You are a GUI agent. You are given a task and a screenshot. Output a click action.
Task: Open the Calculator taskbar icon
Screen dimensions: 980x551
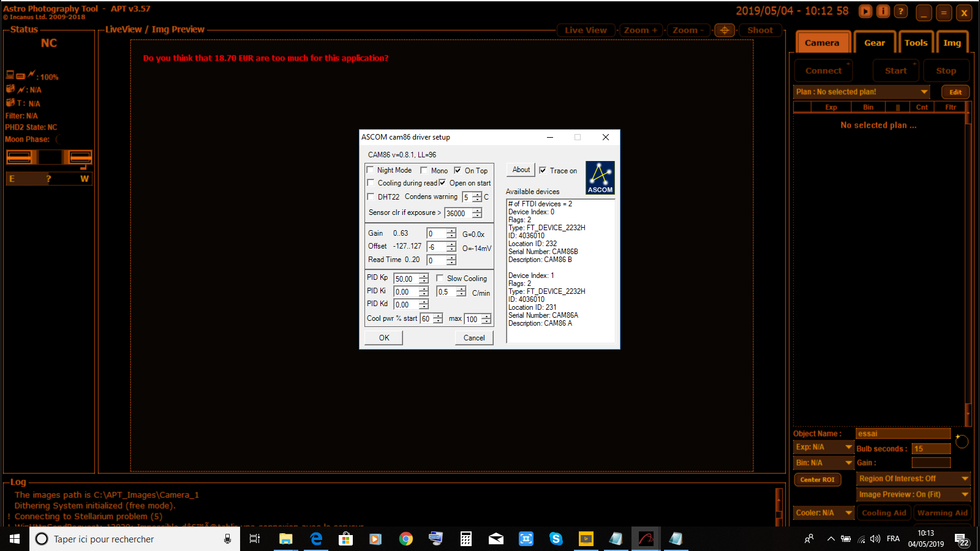point(466,539)
